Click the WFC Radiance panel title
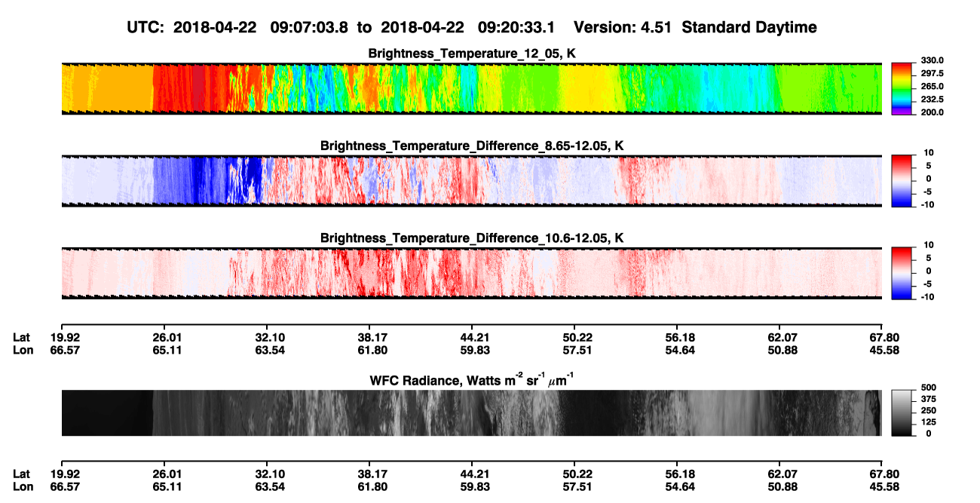This screenshot has height=503, width=980. tap(472, 379)
